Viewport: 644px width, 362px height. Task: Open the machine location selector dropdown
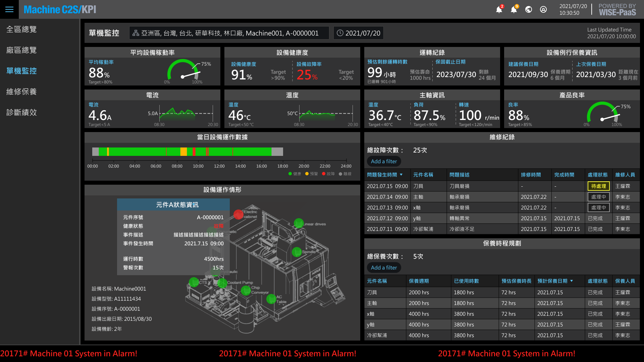tap(229, 33)
